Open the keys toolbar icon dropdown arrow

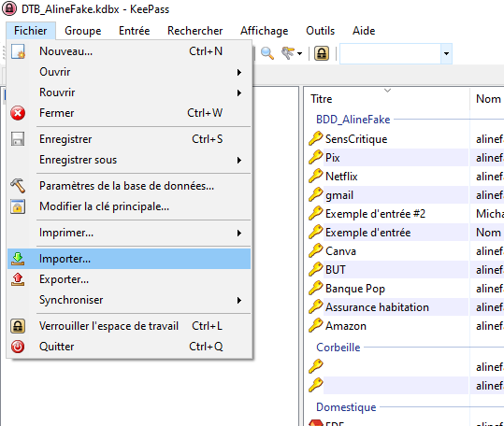click(x=299, y=53)
